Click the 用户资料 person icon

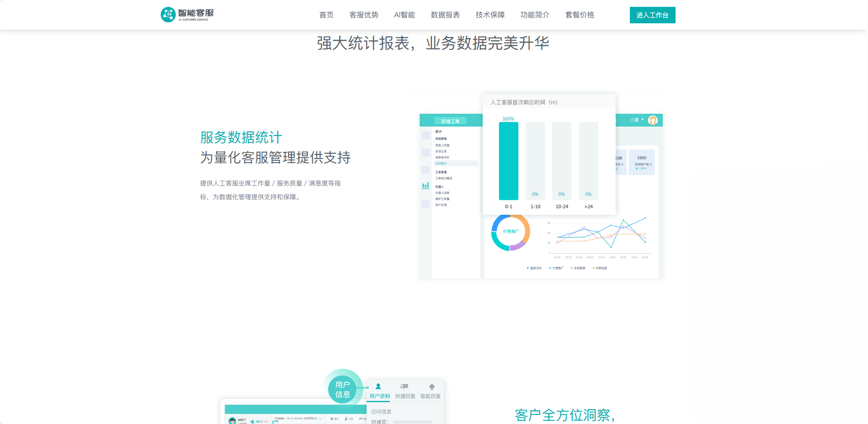click(378, 387)
